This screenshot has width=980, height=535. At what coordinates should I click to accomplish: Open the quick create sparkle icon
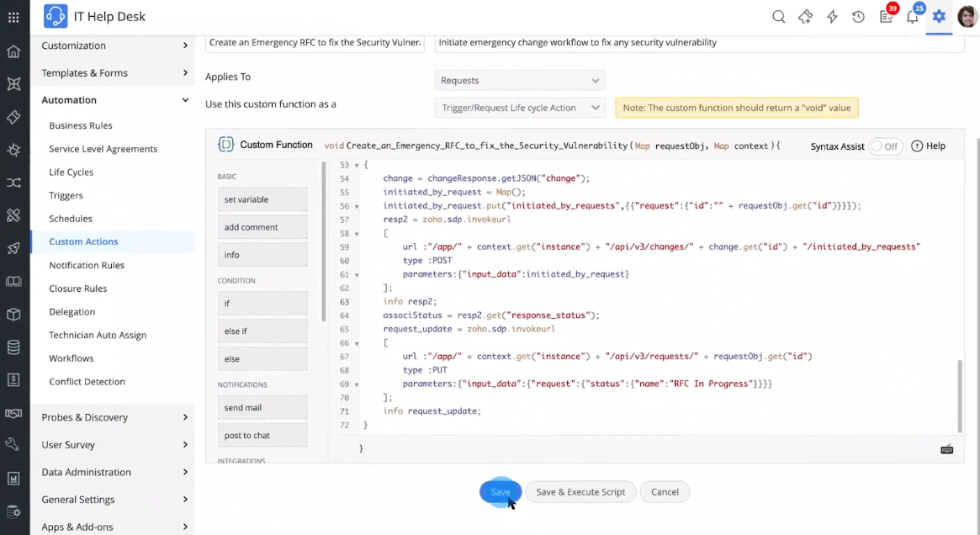[805, 17]
